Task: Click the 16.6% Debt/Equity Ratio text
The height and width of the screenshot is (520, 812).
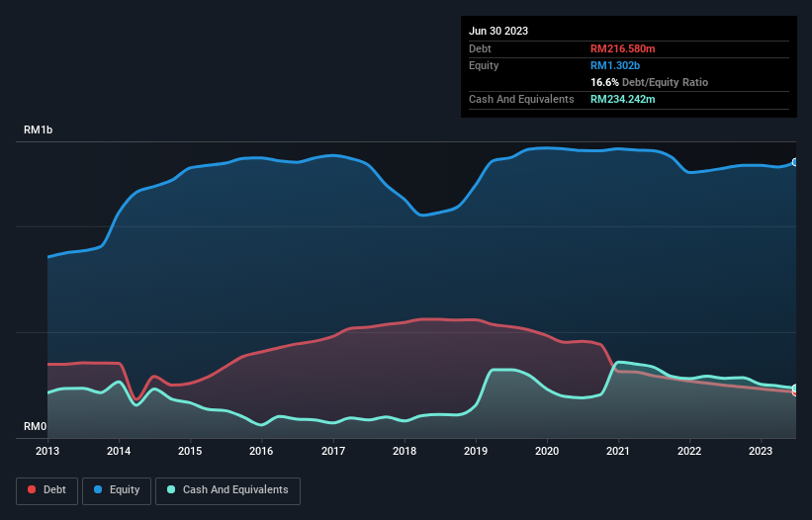Action: pyautogui.click(x=649, y=82)
